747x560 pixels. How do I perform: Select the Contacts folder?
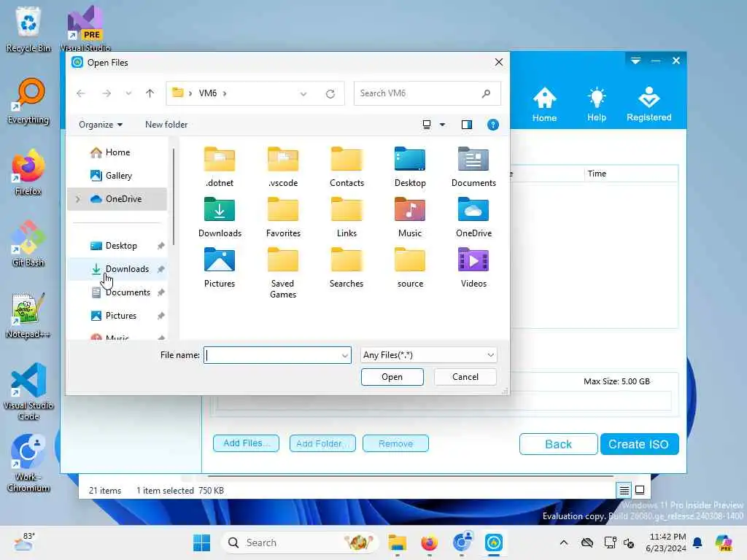click(x=347, y=167)
